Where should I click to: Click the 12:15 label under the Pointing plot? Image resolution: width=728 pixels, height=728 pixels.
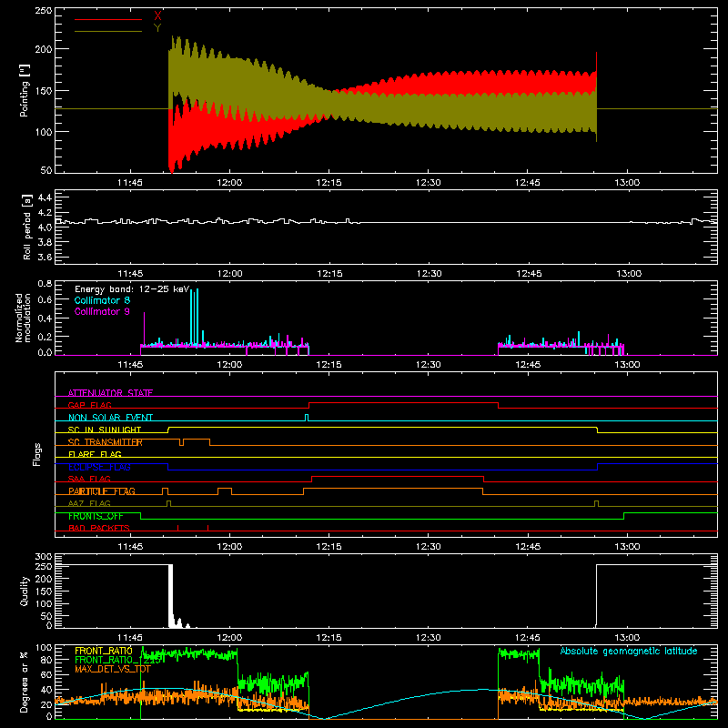[x=329, y=183]
